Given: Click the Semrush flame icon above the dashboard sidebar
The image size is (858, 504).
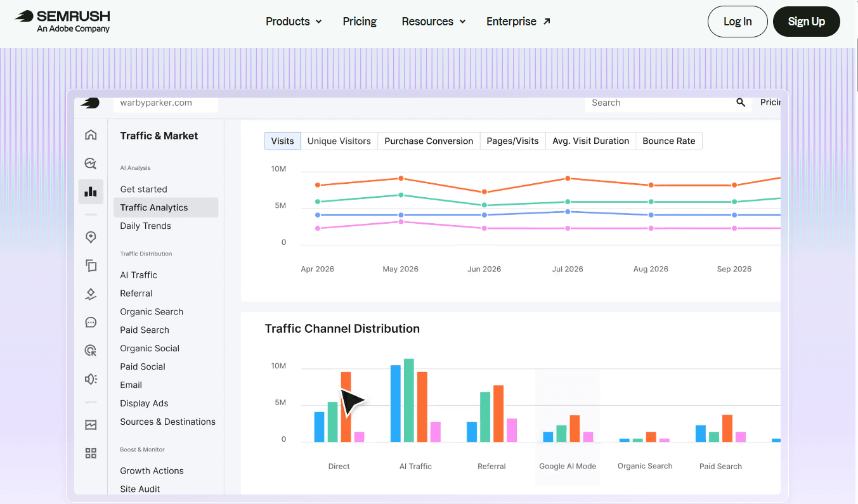Looking at the screenshot, I should (90, 103).
